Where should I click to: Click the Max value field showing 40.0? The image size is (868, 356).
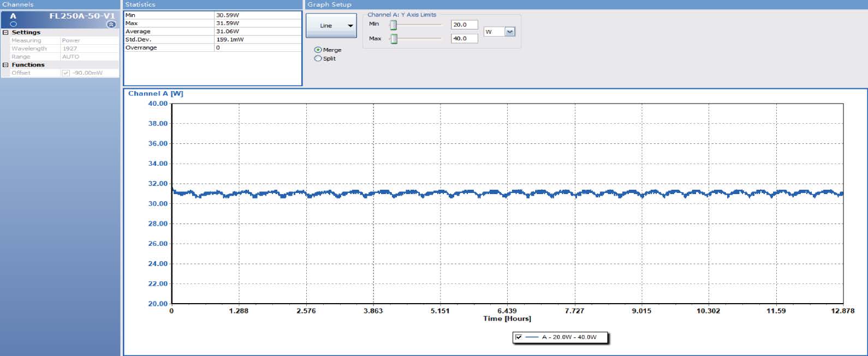click(464, 39)
